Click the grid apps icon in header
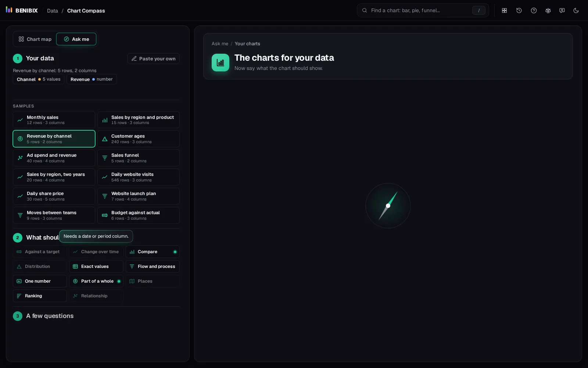Viewport: 588px width, 368px height. tap(504, 11)
